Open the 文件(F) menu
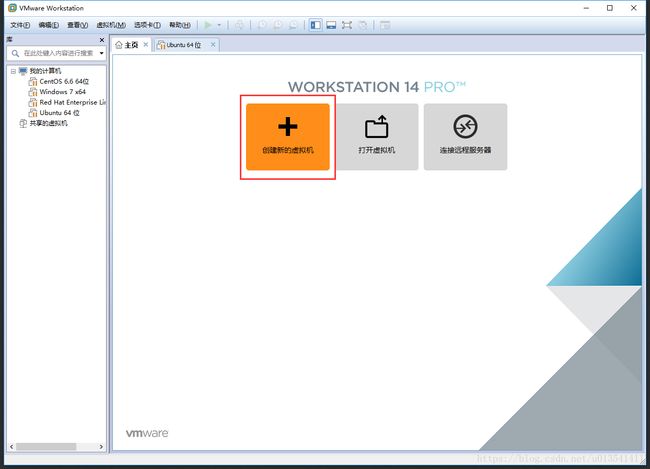Viewport: 650px width, 469px height. tap(20, 25)
